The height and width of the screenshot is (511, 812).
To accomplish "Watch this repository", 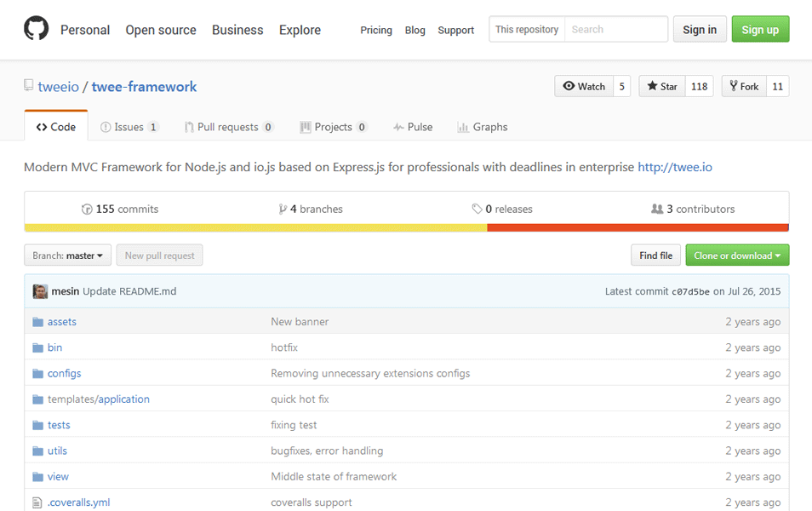I will coord(584,86).
